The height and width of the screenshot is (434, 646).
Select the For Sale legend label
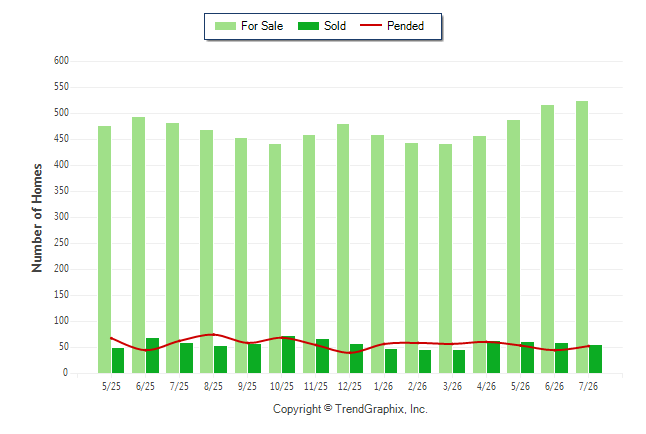pyautogui.click(x=262, y=26)
